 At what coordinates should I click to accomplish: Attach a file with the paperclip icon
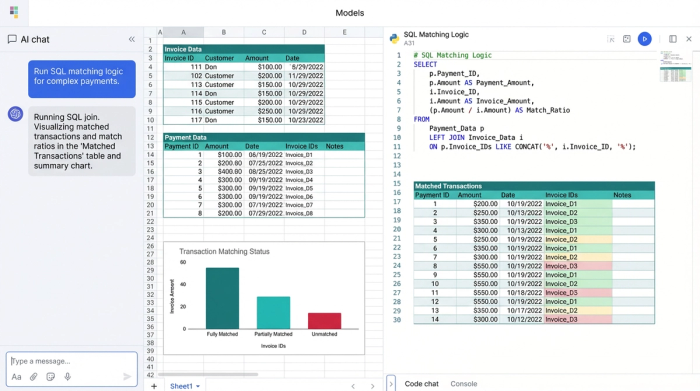[33, 377]
